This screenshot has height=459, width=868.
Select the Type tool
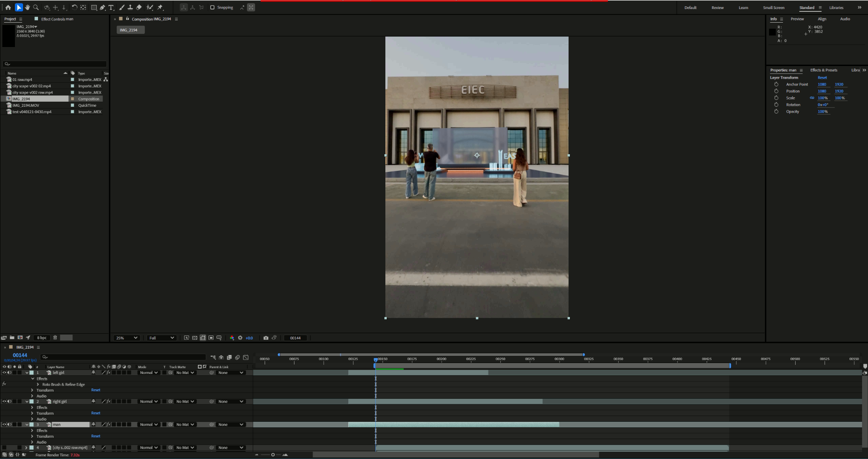click(111, 7)
